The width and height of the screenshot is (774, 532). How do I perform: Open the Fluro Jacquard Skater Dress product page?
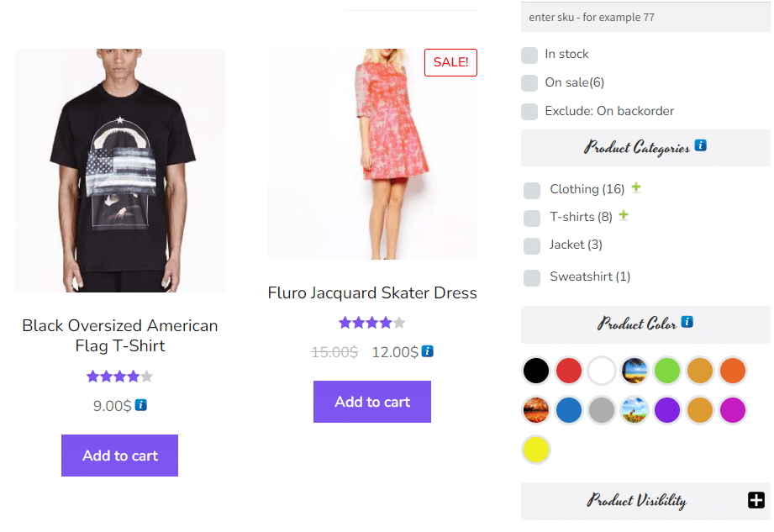coord(372,292)
